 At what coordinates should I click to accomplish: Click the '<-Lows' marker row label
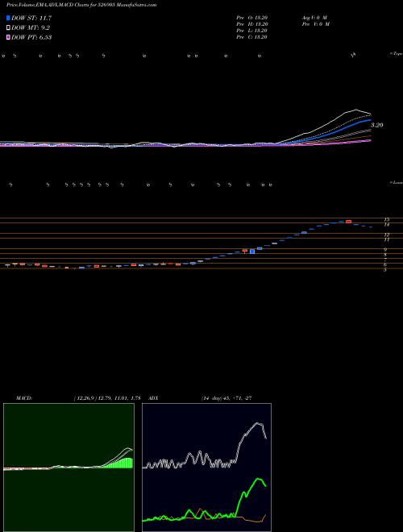pos(396,182)
